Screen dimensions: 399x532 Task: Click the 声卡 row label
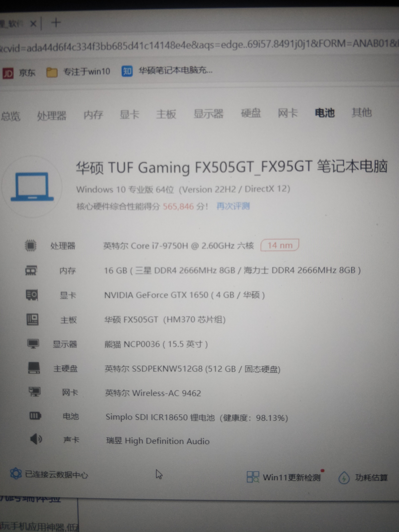71,440
